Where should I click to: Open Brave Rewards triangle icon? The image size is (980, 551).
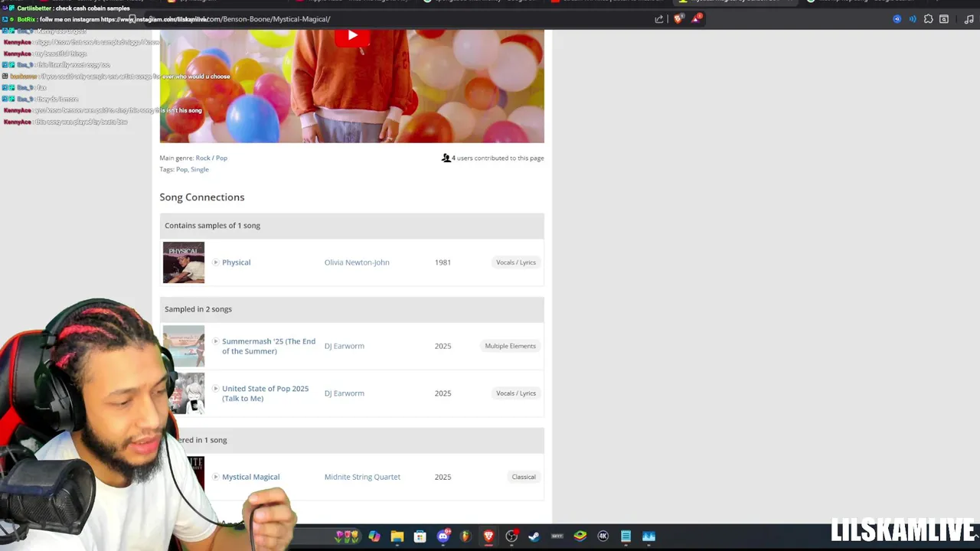click(696, 19)
